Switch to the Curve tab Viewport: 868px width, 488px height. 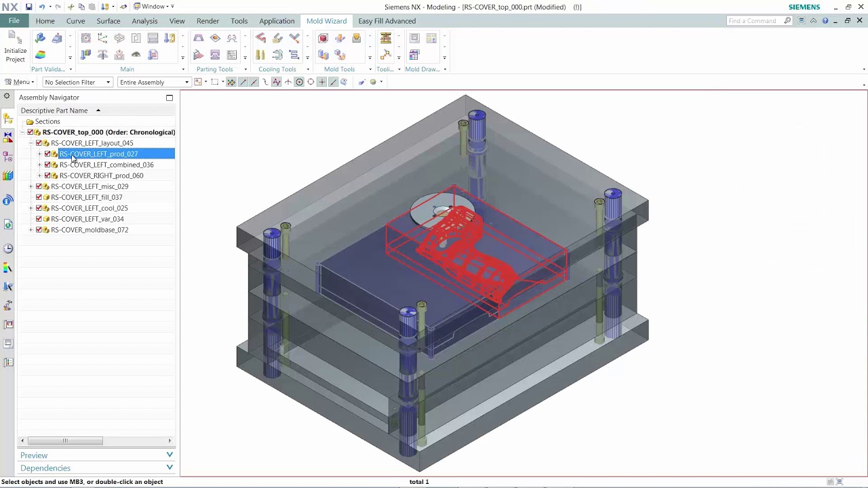click(76, 21)
